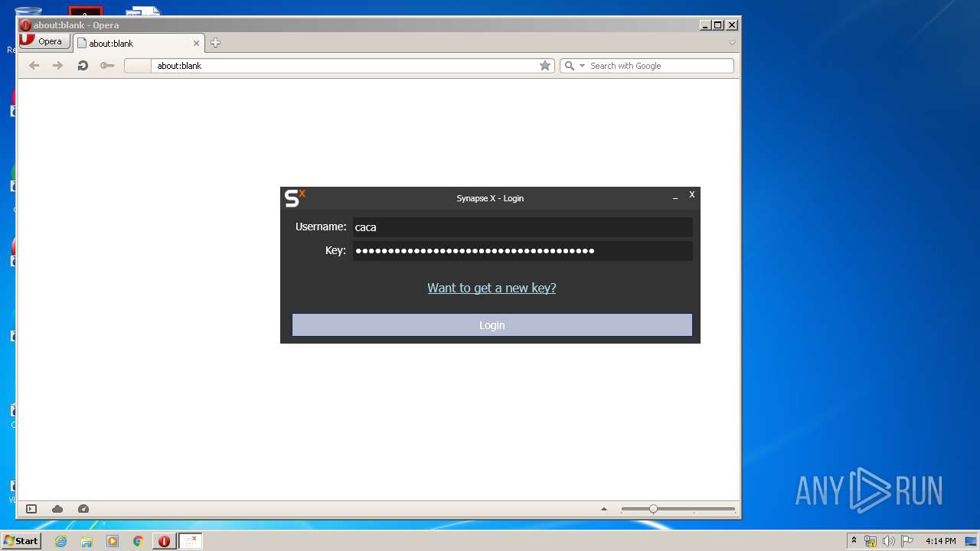Add a new tab in Opera
Viewport: 980px width, 551px height.
pyautogui.click(x=215, y=43)
